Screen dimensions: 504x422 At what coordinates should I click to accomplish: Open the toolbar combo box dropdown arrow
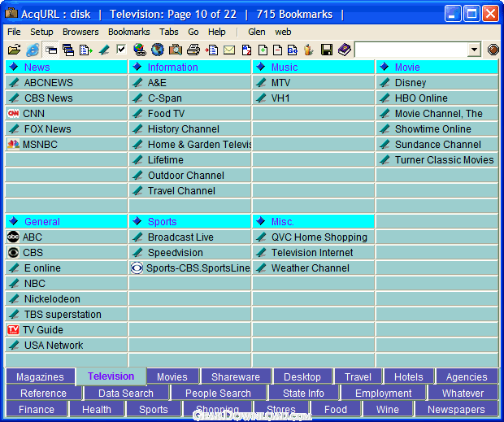474,50
